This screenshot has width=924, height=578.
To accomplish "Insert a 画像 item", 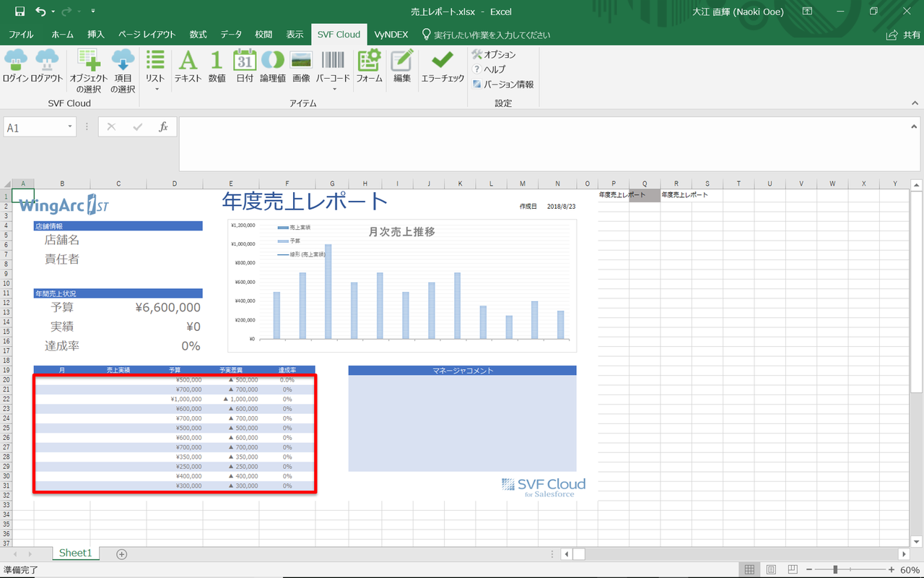I will (301, 66).
